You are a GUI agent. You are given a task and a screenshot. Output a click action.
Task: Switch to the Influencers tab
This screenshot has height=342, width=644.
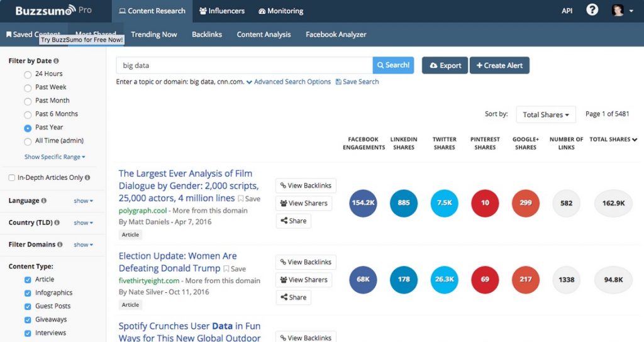223,11
